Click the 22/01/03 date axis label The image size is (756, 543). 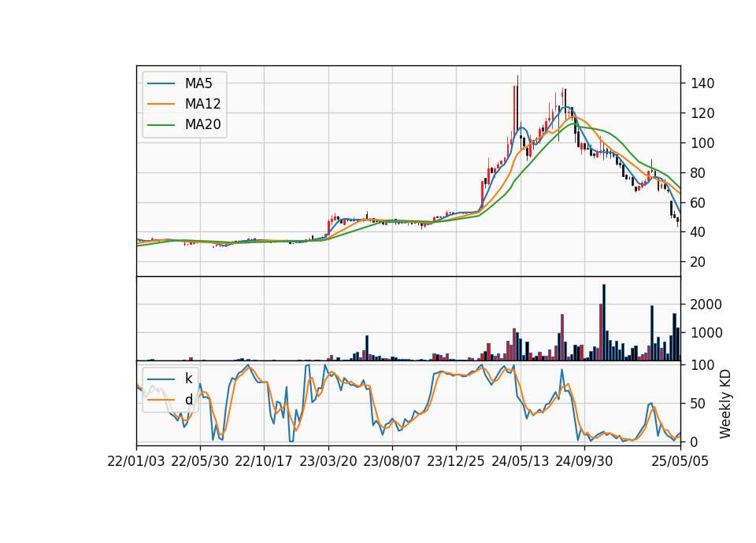[x=136, y=461]
